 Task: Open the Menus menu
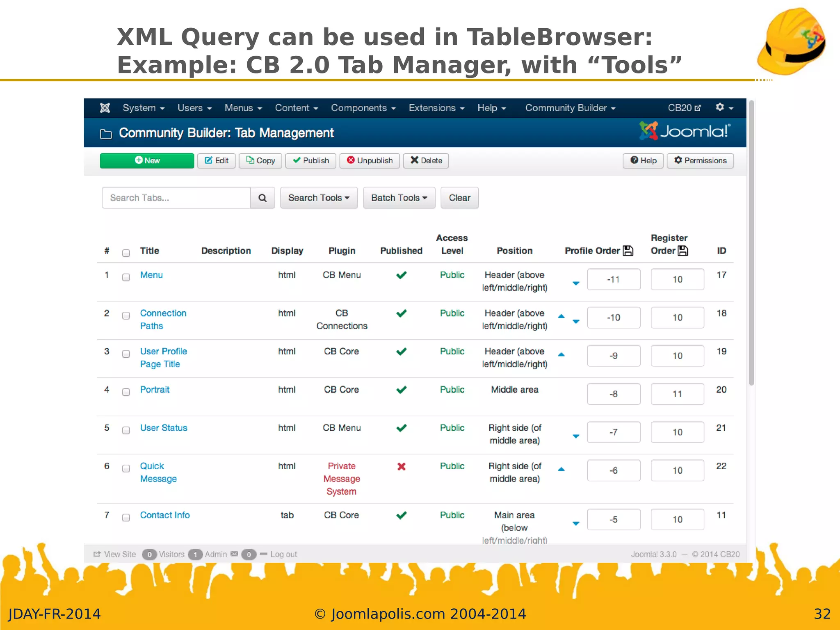click(243, 108)
